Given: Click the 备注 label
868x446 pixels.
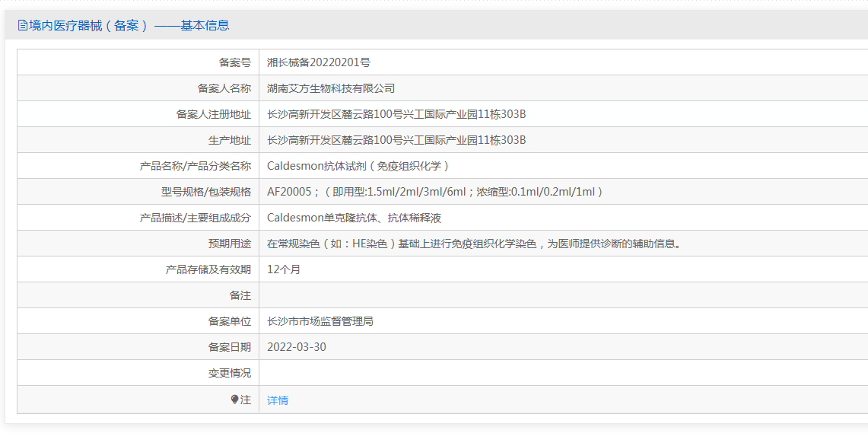Looking at the screenshot, I should [x=240, y=295].
